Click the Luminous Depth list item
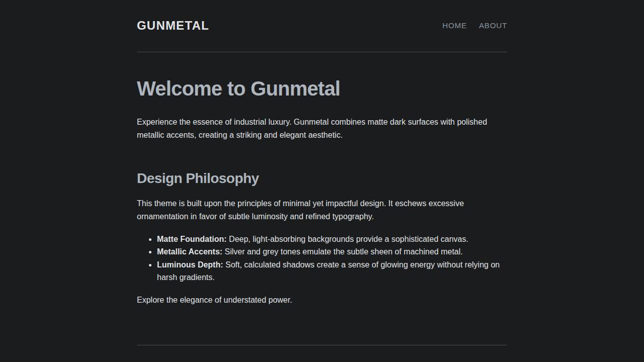644x362 pixels. click(x=327, y=264)
